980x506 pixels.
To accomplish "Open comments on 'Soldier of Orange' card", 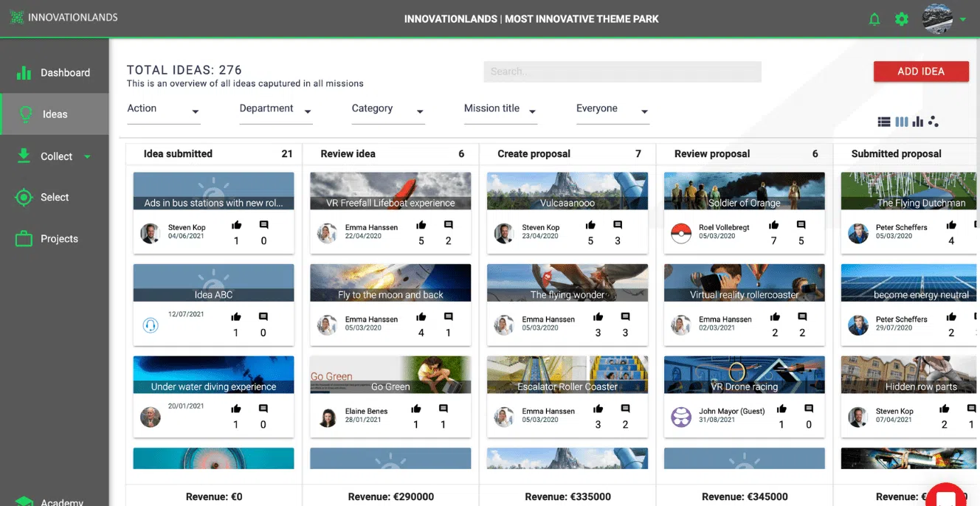I will tap(801, 225).
